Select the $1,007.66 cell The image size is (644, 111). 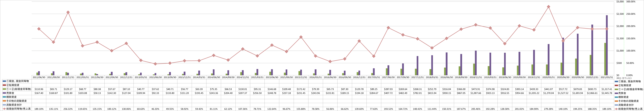pos(476,93)
